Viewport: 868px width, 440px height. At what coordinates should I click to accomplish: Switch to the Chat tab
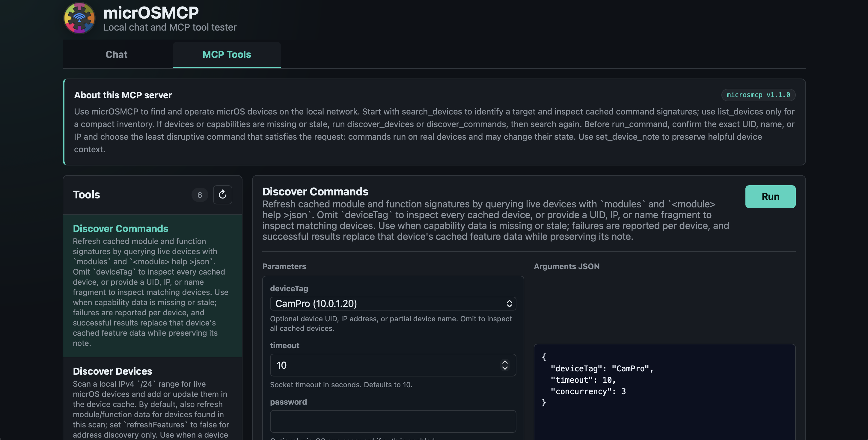click(117, 55)
